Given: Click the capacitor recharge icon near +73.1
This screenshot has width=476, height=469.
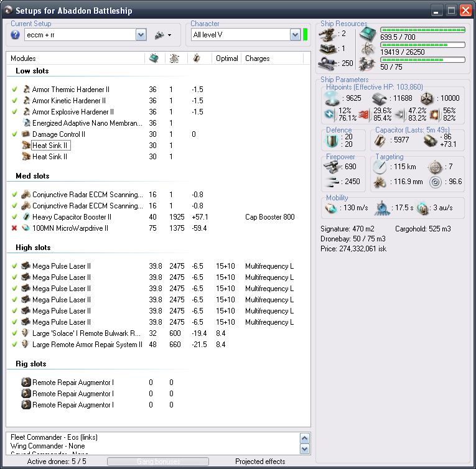Looking at the screenshot, I should [429, 140].
